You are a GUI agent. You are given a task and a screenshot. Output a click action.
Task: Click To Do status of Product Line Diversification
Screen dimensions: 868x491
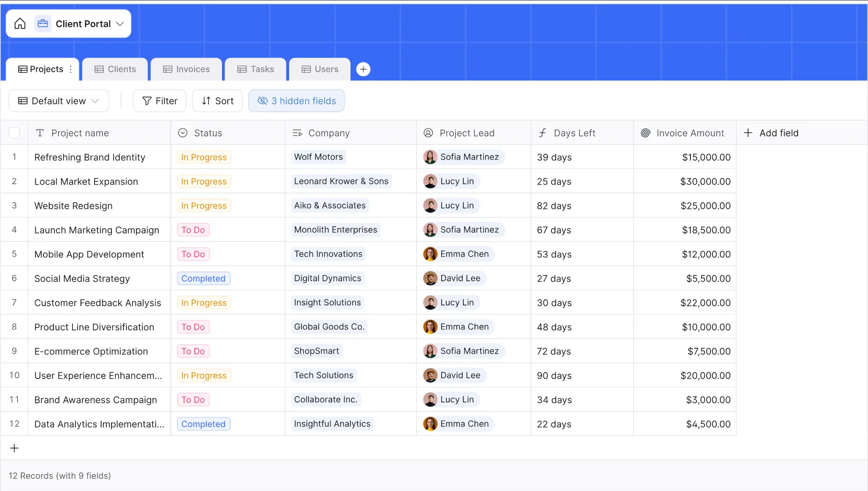193,327
